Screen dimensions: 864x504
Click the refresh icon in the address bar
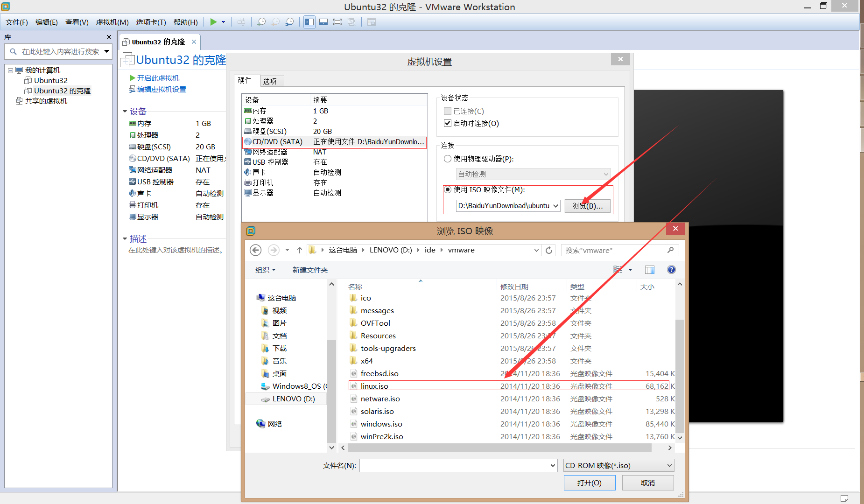[x=549, y=250]
